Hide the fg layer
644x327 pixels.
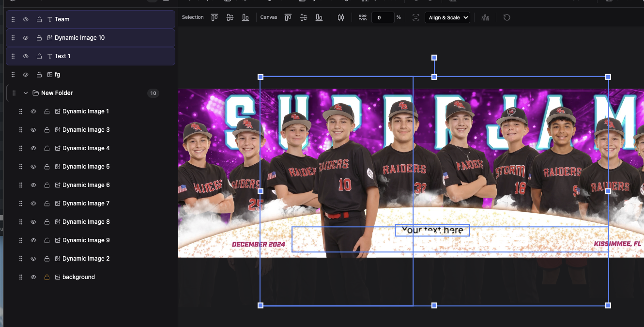26,75
